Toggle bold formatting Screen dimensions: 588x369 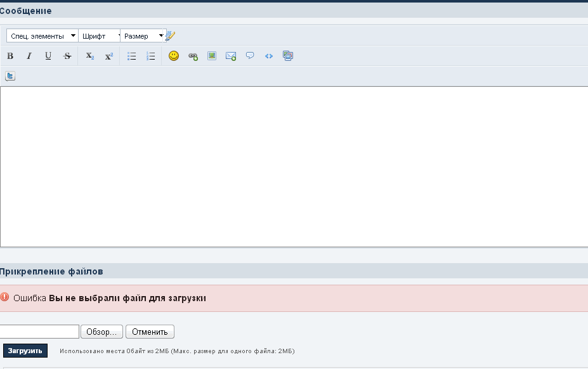click(x=10, y=56)
